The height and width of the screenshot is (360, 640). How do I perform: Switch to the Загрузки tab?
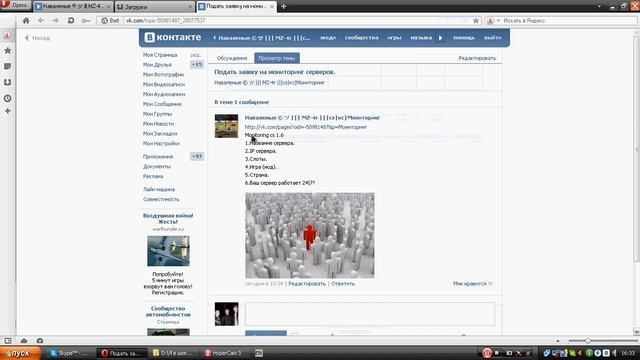tap(154, 7)
